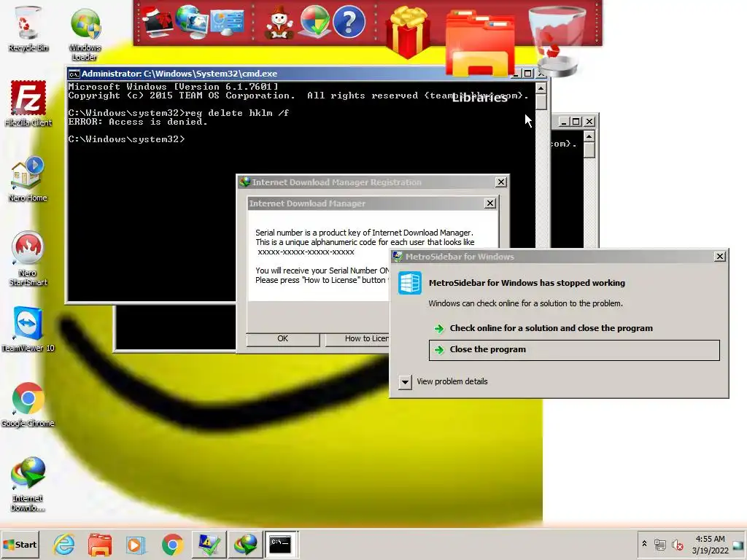Click OK in the Internet Download Manager dialog
747x560 pixels.
point(282,338)
